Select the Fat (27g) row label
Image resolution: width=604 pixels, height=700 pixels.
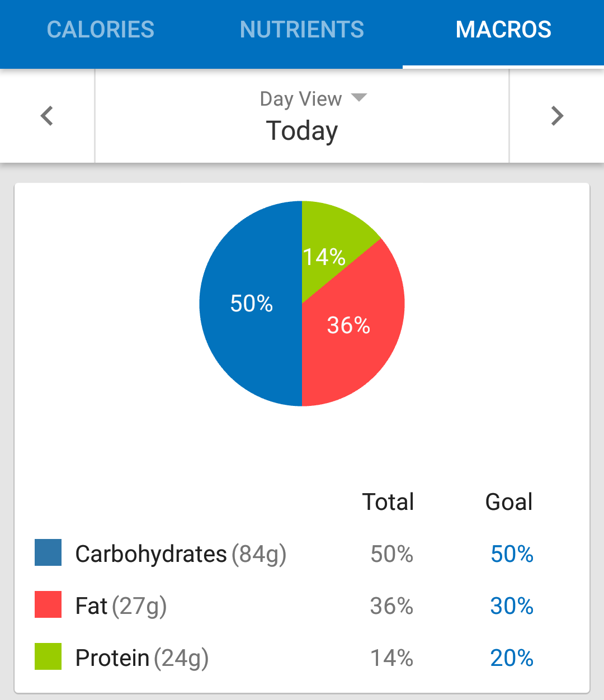click(x=121, y=606)
